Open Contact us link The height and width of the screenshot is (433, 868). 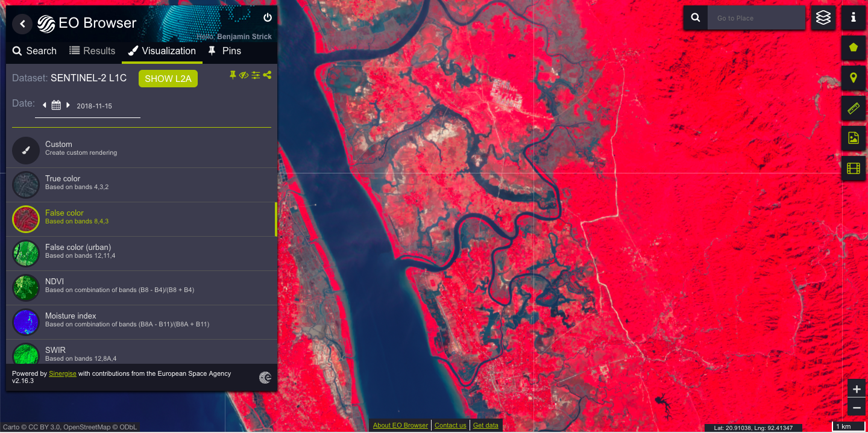pos(450,425)
